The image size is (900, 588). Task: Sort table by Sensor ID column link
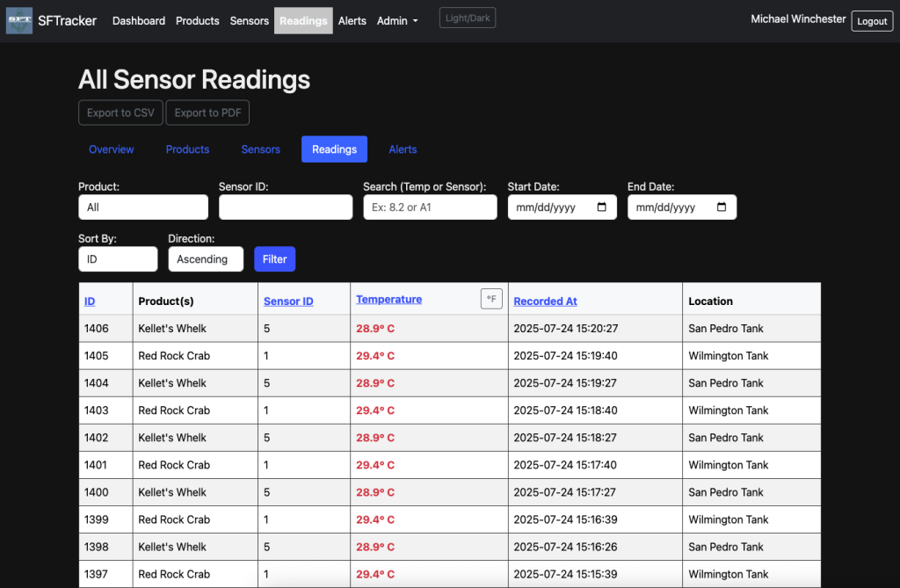coord(288,301)
